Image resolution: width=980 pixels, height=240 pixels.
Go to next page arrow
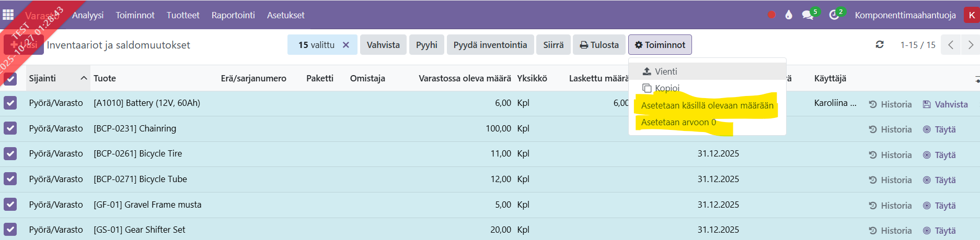point(971,45)
